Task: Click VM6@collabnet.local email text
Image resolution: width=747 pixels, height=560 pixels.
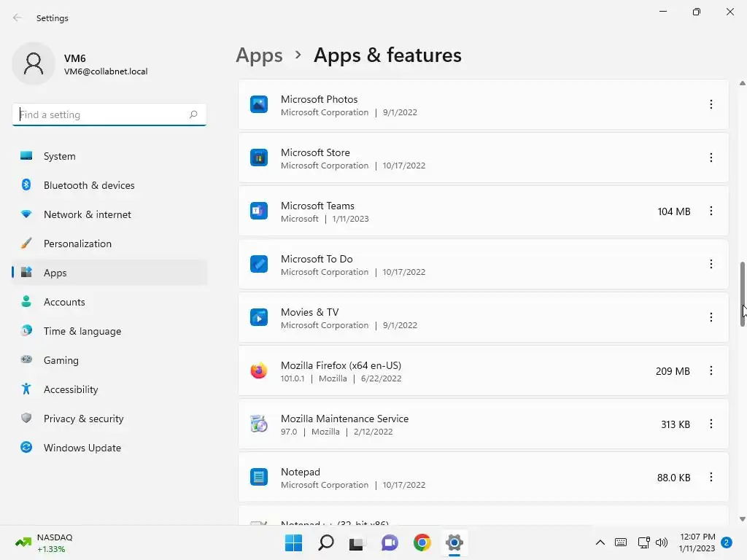Action: click(106, 71)
